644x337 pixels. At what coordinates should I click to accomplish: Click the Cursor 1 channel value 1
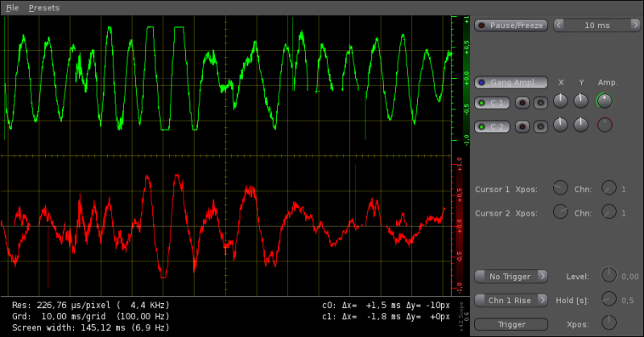pyautogui.click(x=623, y=189)
